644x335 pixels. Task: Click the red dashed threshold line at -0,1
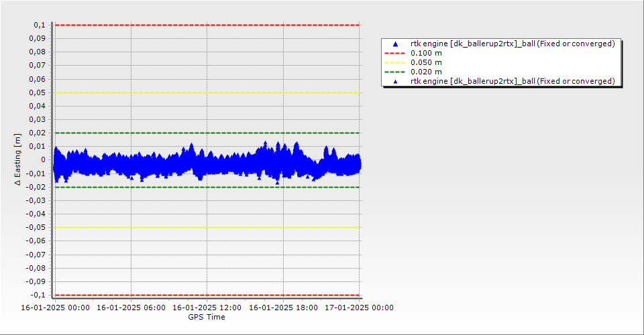(x=207, y=295)
